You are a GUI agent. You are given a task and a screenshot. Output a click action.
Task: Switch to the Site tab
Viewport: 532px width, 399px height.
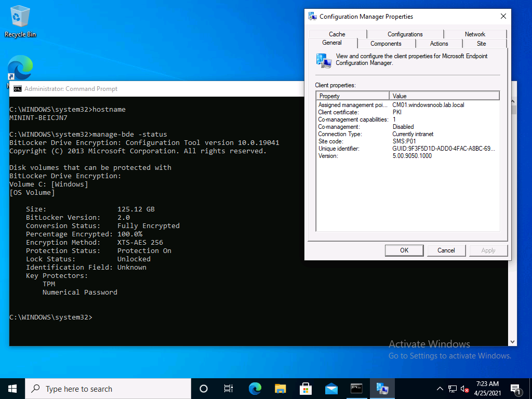coord(482,44)
